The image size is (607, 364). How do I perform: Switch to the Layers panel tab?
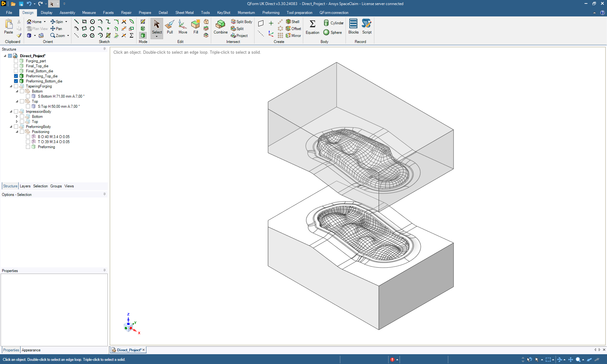coord(25,186)
